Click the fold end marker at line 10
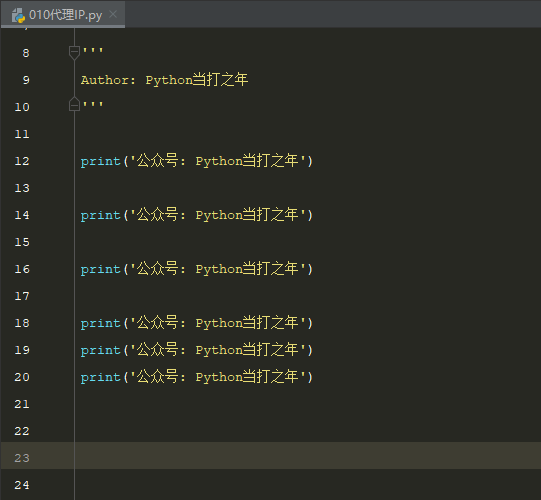 (x=74, y=104)
